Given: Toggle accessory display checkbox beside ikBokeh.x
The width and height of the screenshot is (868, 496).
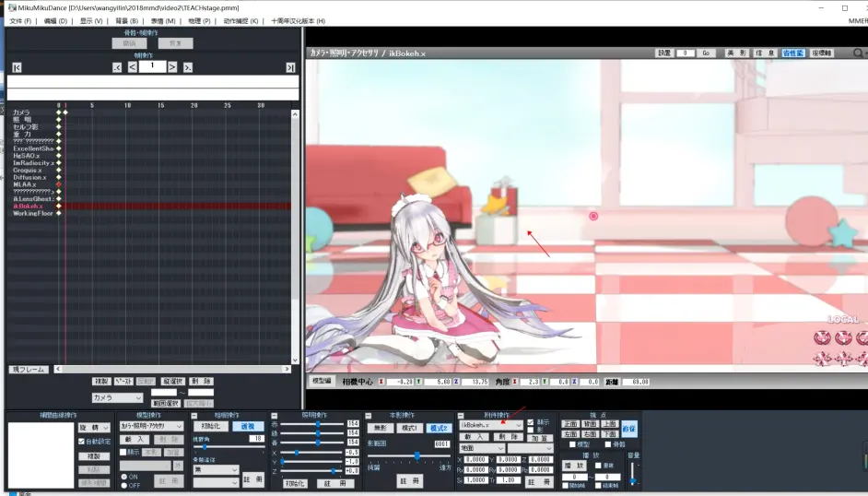Looking at the screenshot, I should point(531,422).
